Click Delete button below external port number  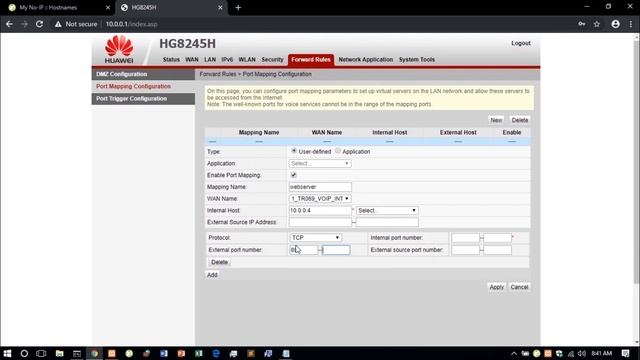click(219, 262)
